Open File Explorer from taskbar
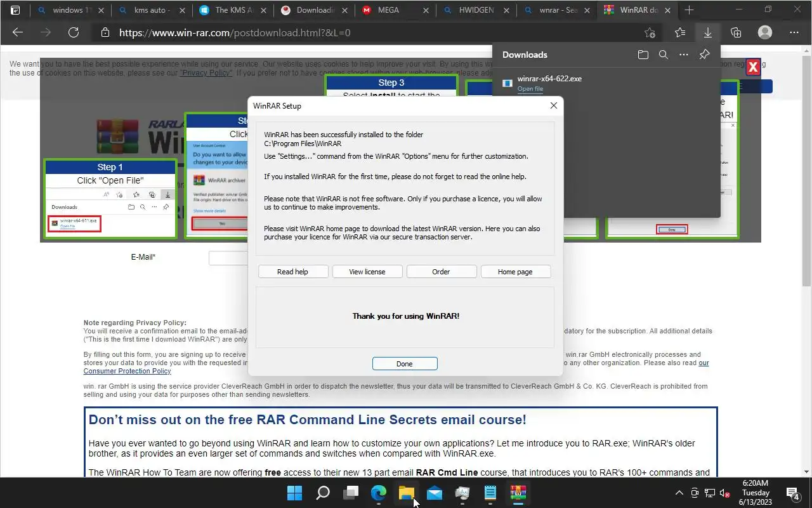 tap(407, 493)
